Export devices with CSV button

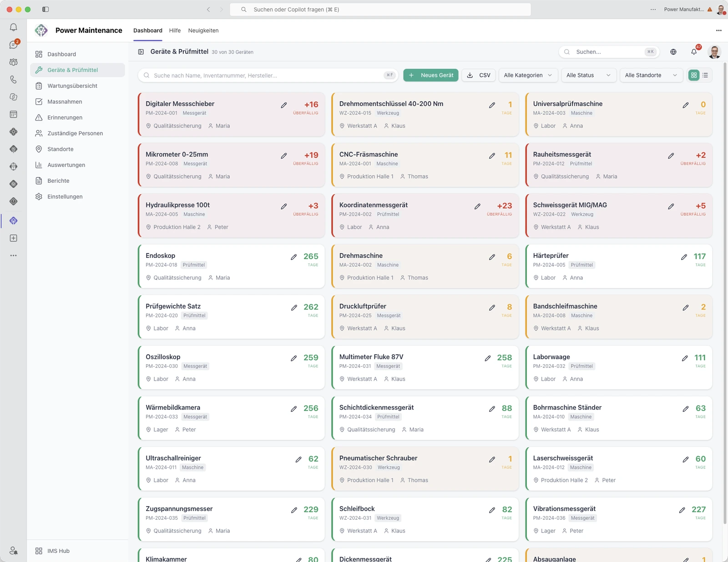coord(479,75)
